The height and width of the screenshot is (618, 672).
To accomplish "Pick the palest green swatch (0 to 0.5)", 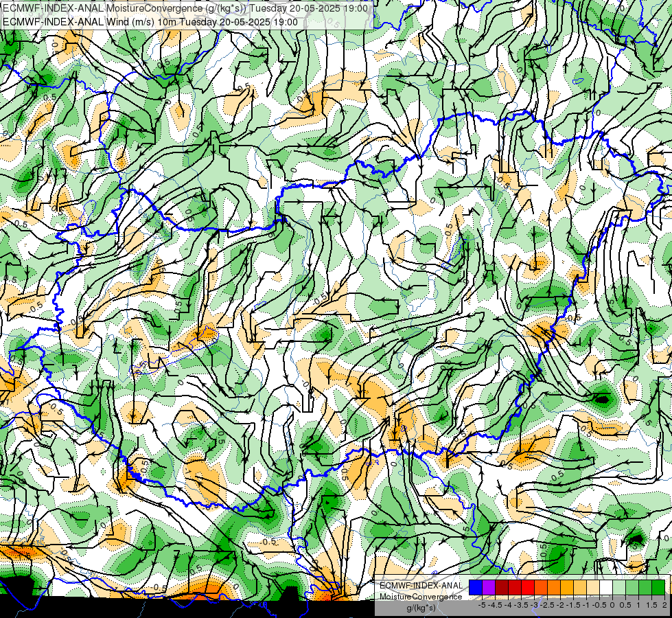I will tap(619, 588).
